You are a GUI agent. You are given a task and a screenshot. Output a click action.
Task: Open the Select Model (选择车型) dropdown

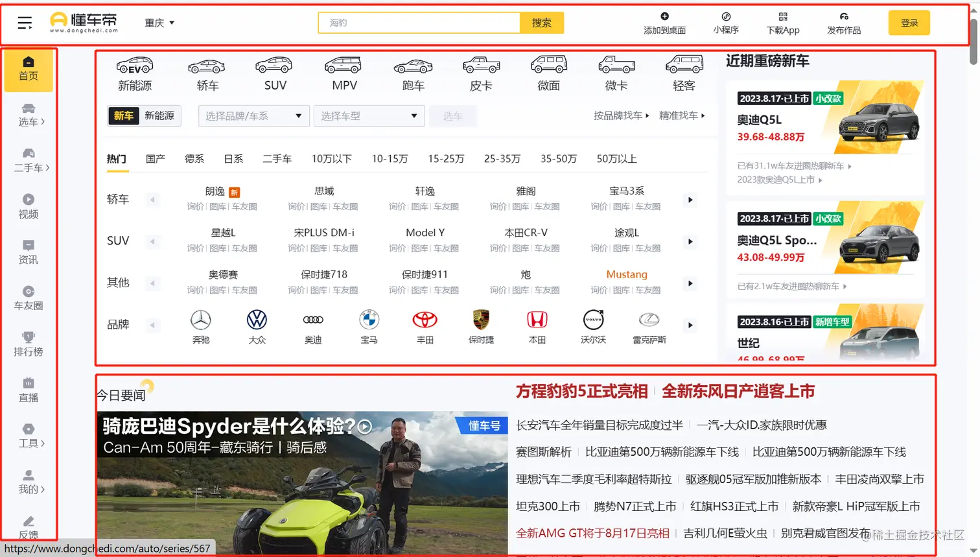369,116
